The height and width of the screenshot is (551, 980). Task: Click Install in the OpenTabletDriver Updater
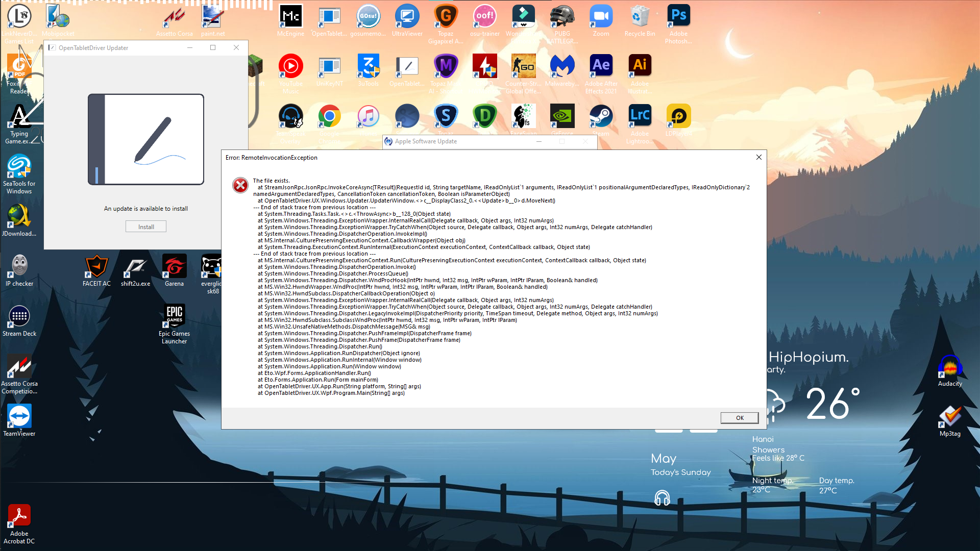click(145, 226)
